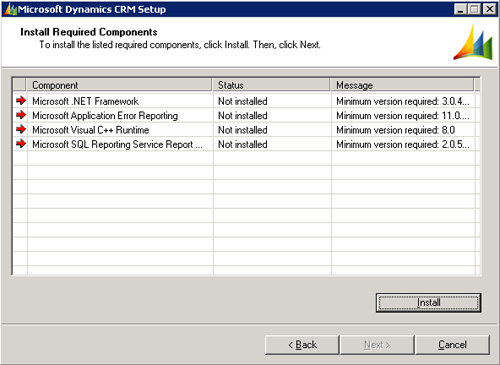500x365 pixels.
Task: Click the red arrow beside Microsoft .NET Framework
Action: click(21, 100)
